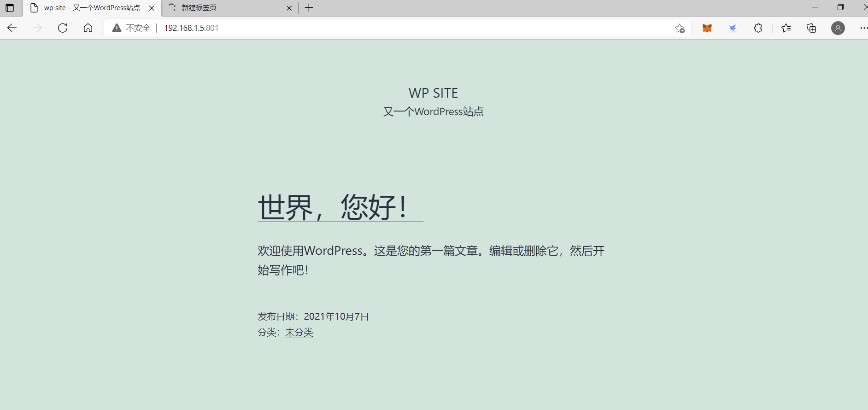
Task: Click the 不安全 site info label
Action: (x=138, y=28)
